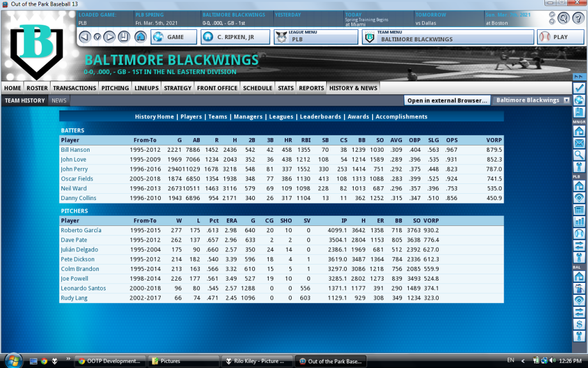Expand the Team Menu Baltimore Blackwings dropdown

(447, 37)
